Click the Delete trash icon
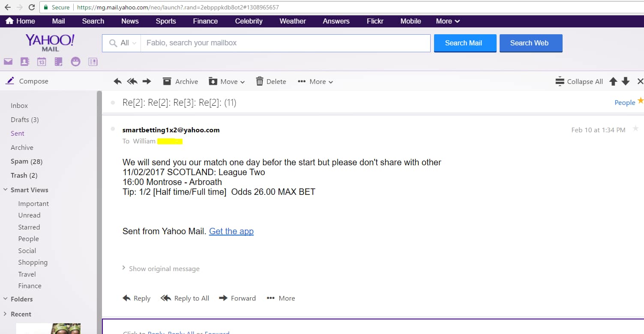Image resolution: width=644 pixels, height=334 pixels. [x=260, y=81]
